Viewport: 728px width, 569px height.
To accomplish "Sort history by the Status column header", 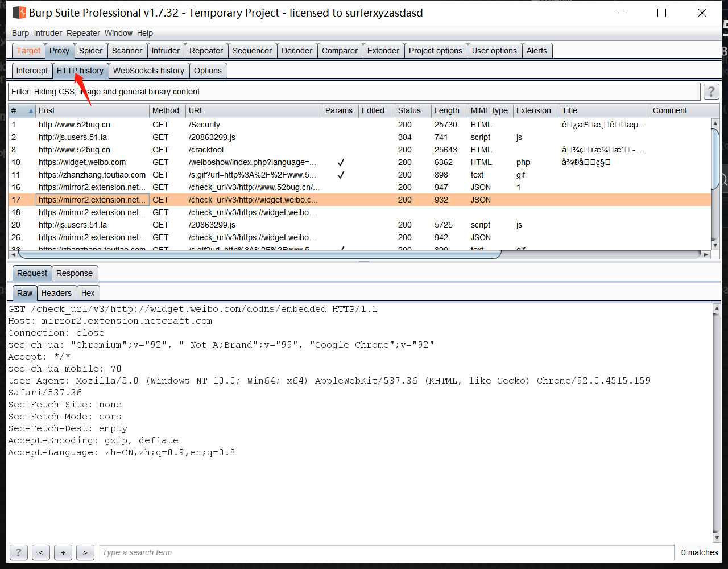I will [x=413, y=110].
